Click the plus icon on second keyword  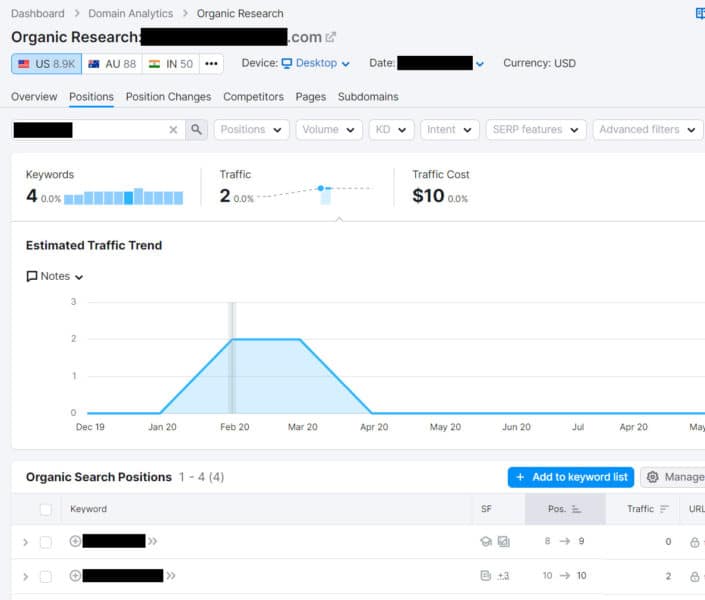pyautogui.click(x=75, y=576)
